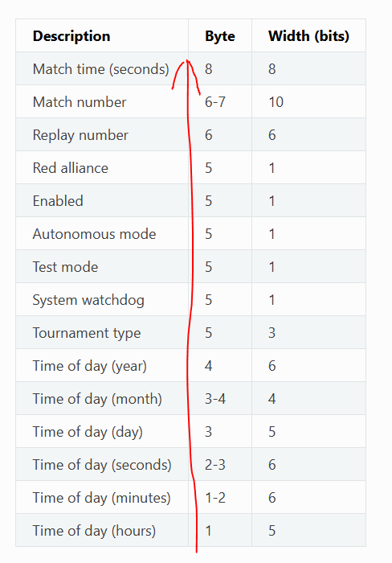Click the Description column header

pyautogui.click(x=71, y=36)
